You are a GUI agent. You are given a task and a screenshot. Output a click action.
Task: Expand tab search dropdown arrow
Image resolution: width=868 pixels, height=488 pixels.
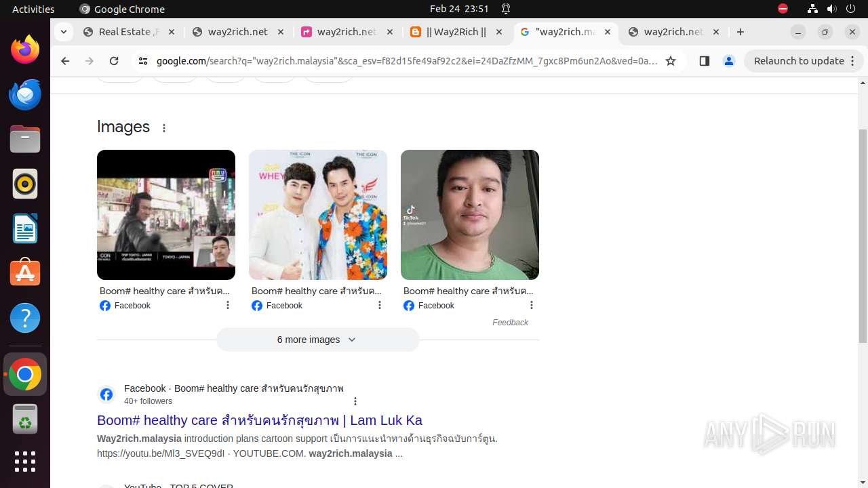point(63,32)
